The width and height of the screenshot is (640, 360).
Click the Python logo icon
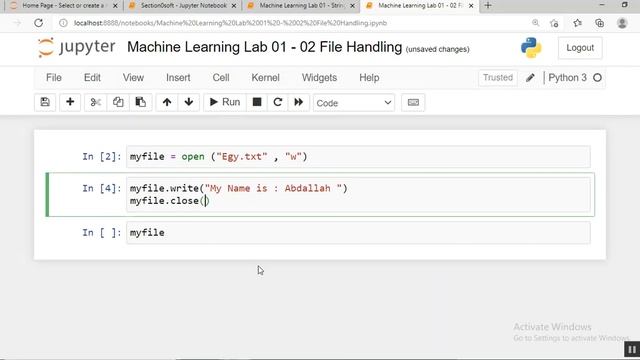(x=531, y=48)
